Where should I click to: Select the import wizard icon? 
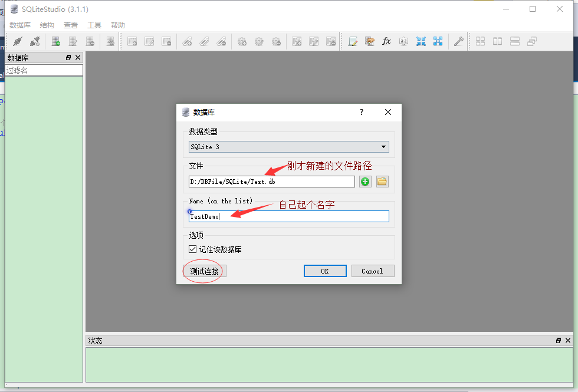(370, 41)
